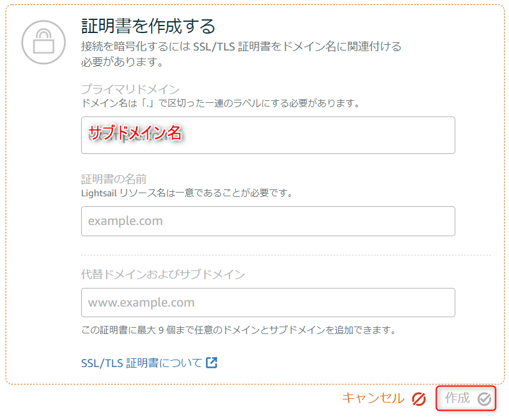Click the プライマリドメイン label
The image size is (509, 420).
point(130,89)
